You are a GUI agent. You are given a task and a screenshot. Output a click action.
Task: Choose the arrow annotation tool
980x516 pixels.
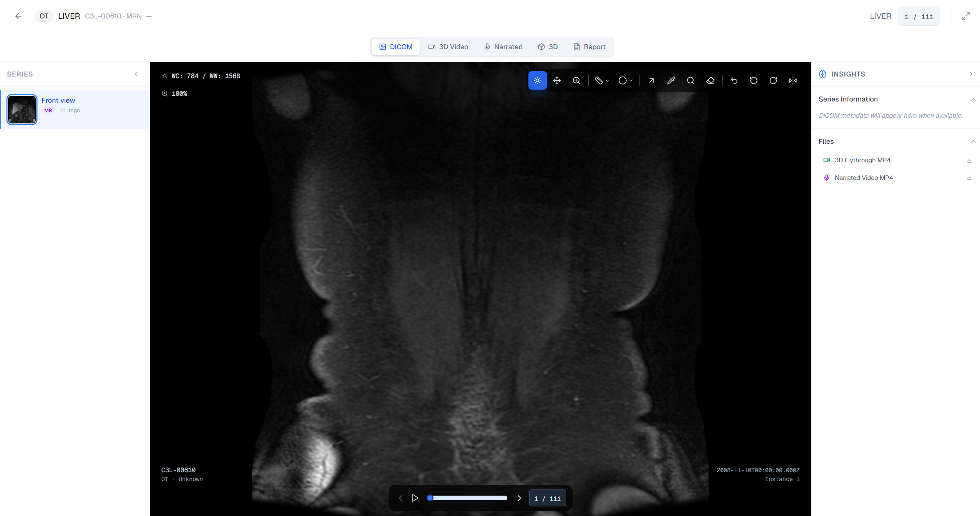tap(651, 80)
